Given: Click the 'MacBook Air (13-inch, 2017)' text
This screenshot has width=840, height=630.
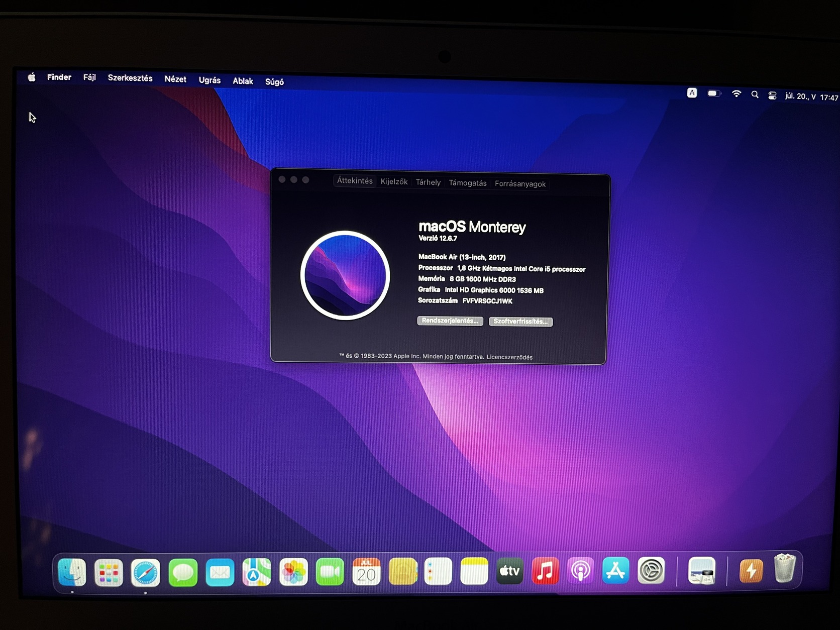Looking at the screenshot, I should (x=462, y=257).
